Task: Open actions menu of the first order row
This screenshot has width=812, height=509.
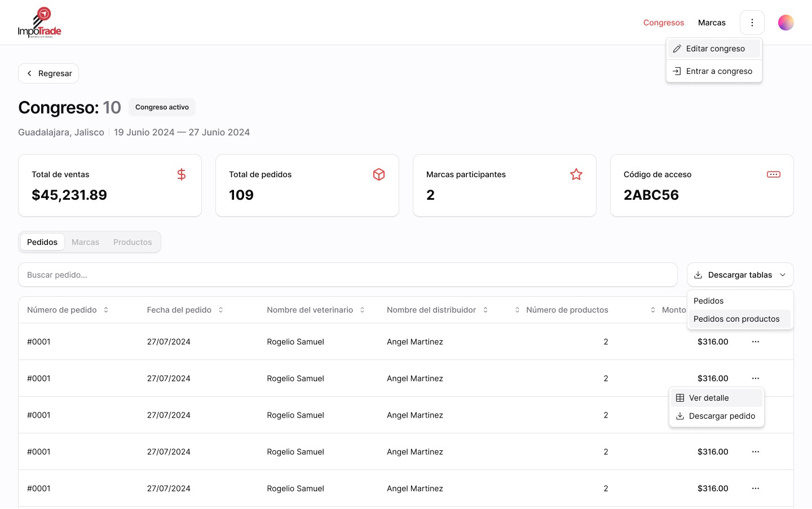Action: tap(755, 341)
